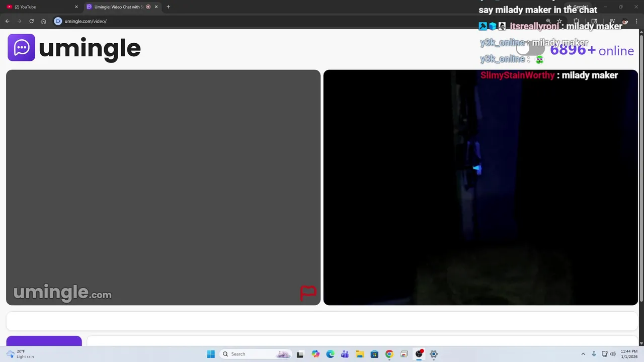
Task: Open a new browser tab
Action: (x=168, y=7)
